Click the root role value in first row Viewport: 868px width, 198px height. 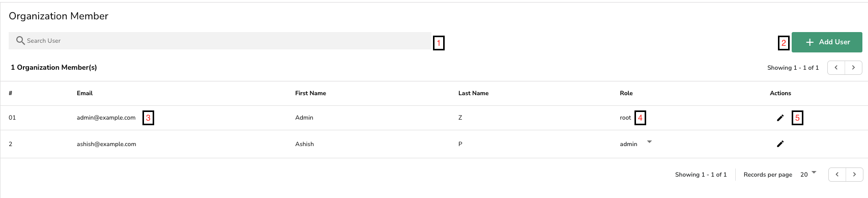625,118
